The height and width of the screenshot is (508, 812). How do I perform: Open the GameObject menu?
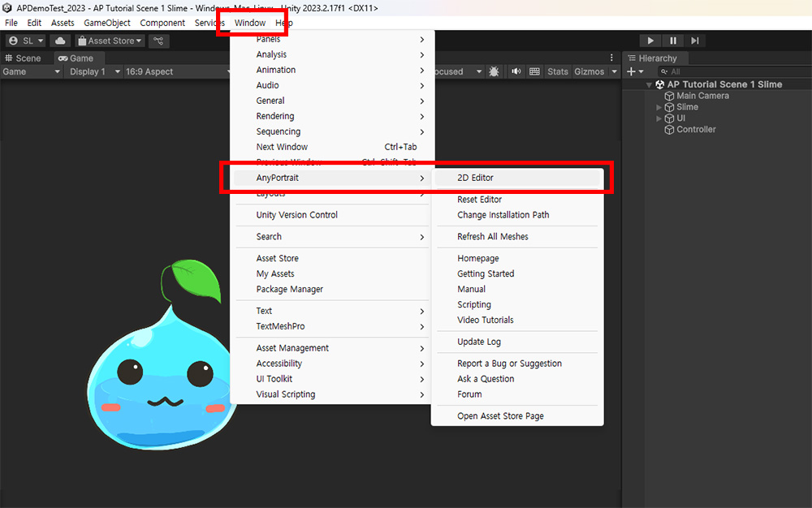(x=107, y=23)
